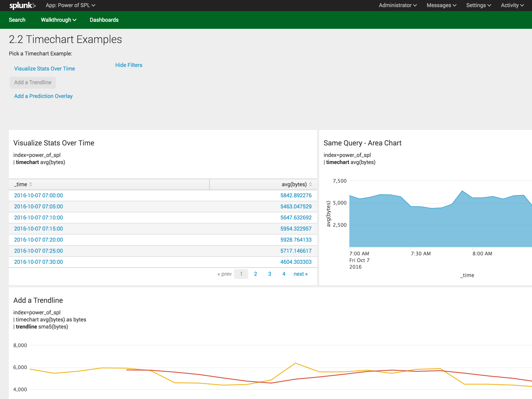
Task: Select page 1 in table pagination
Action: pos(241,274)
